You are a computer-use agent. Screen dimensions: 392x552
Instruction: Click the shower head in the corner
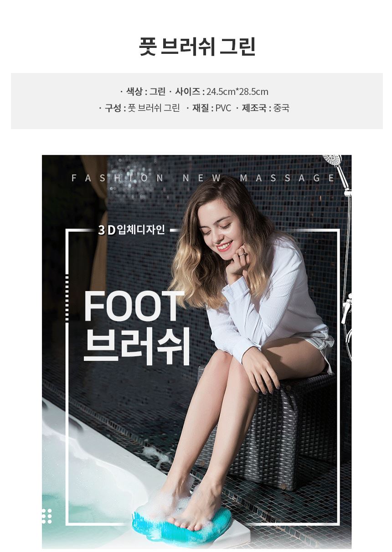pos(333,161)
